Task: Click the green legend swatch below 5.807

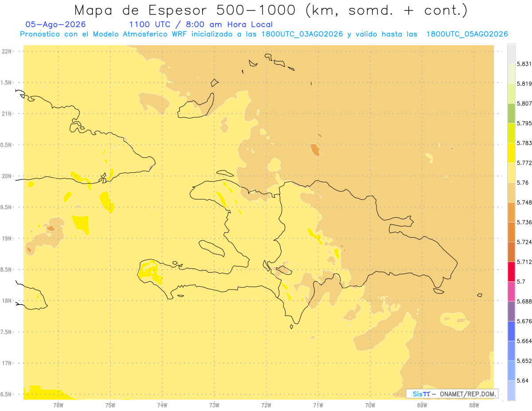Action: pos(511,113)
